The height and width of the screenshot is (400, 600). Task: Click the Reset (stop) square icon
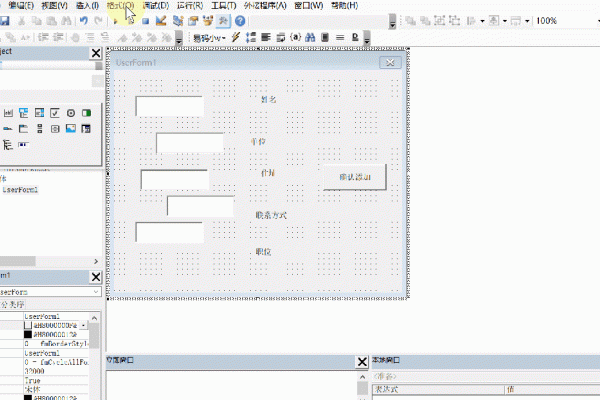click(145, 21)
